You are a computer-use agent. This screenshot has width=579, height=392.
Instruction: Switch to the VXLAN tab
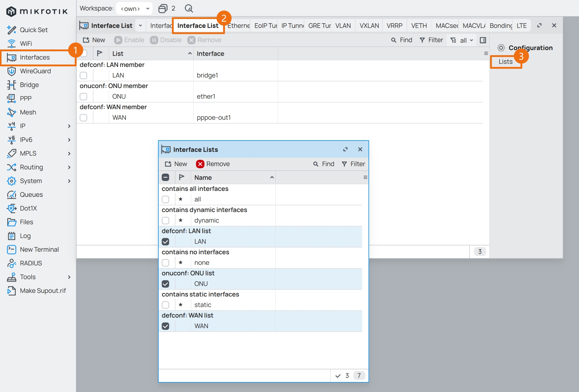coord(369,26)
